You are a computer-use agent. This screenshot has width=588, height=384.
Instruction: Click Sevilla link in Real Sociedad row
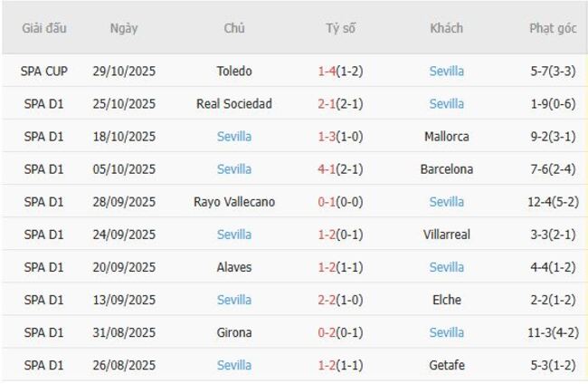coord(446,104)
